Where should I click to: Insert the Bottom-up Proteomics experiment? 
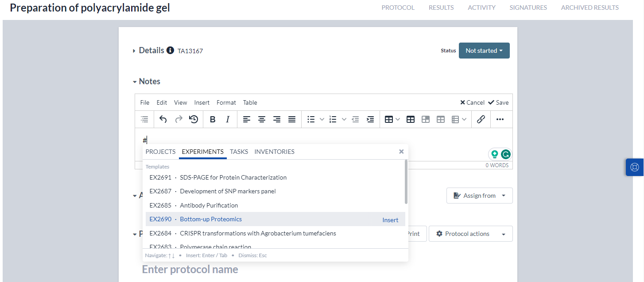[390, 219]
